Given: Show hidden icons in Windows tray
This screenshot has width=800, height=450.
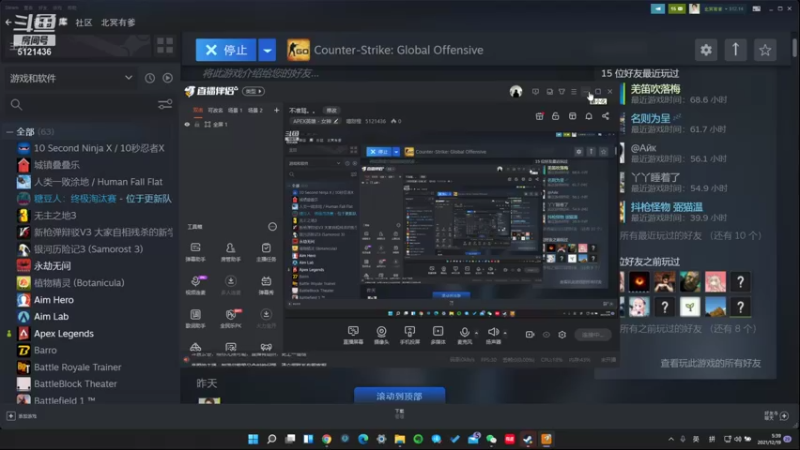Looking at the screenshot, I should coord(671,439).
